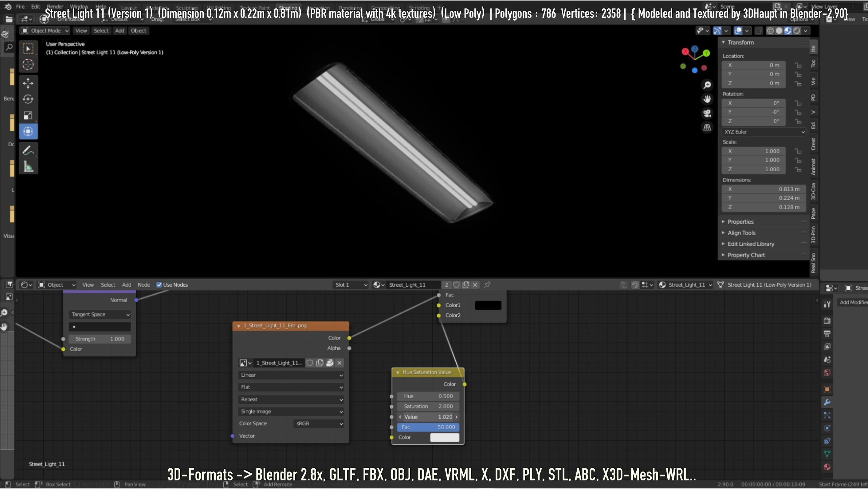Open the node editor Select menu

[108, 284]
